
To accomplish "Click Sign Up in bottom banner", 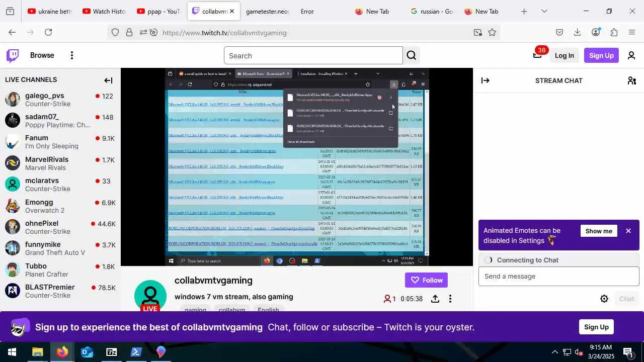I will pyautogui.click(x=596, y=327).
